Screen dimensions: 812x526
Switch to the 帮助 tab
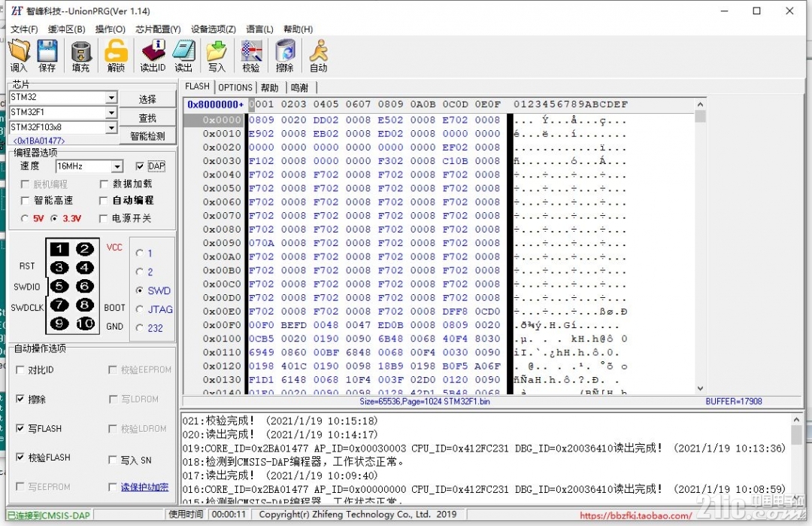tap(270, 87)
